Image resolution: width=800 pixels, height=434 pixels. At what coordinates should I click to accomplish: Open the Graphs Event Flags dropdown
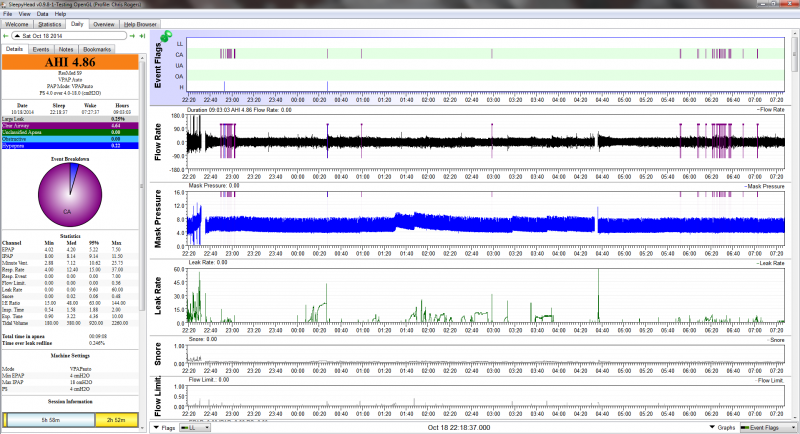(767, 427)
